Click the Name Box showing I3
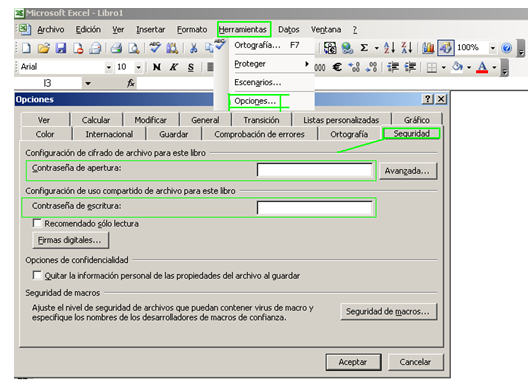The image size is (530, 382). click(x=48, y=83)
